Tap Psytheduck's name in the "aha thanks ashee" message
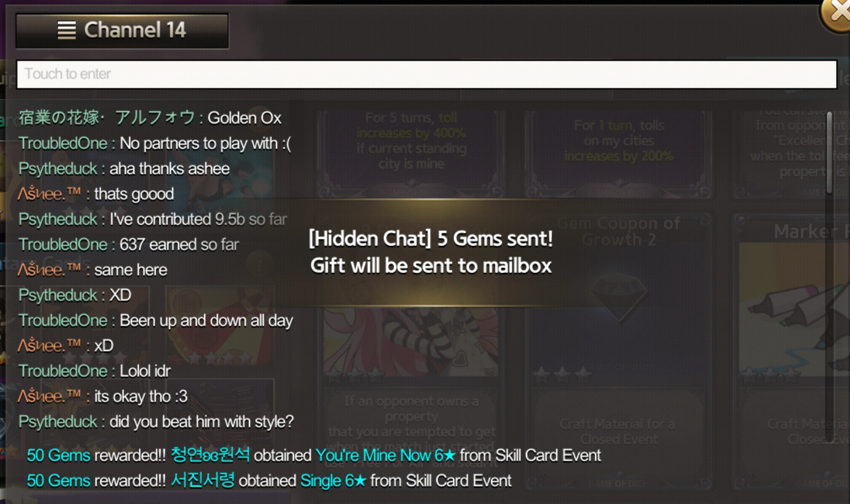The image size is (850, 504). tap(58, 169)
